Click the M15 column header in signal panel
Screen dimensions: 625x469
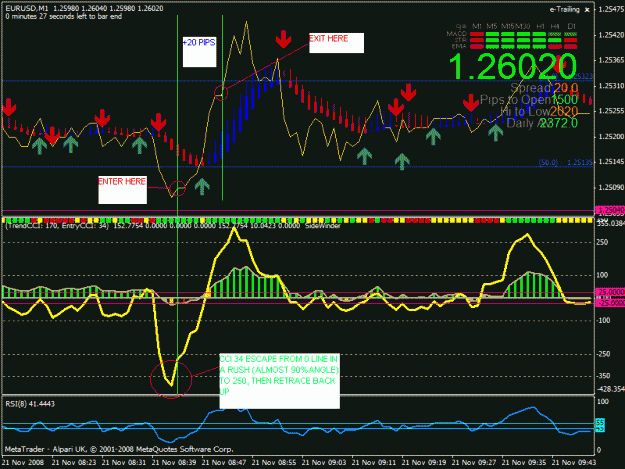pyautogui.click(x=507, y=26)
